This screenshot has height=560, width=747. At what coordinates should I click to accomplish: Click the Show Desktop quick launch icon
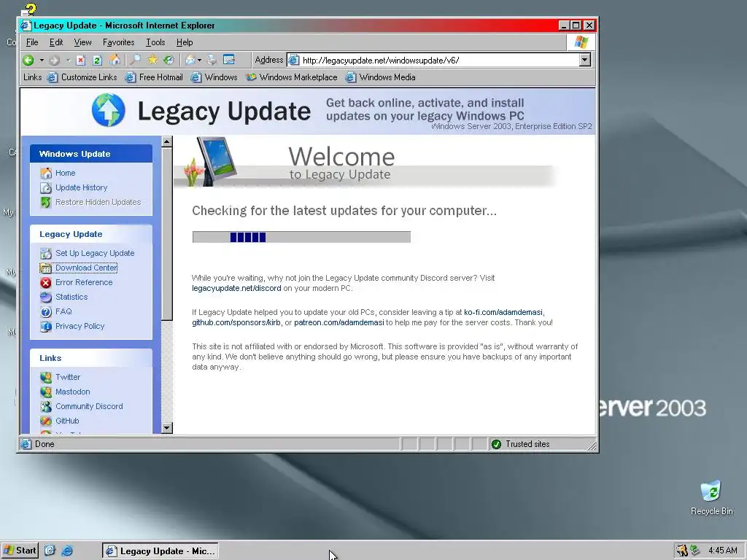(50, 551)
